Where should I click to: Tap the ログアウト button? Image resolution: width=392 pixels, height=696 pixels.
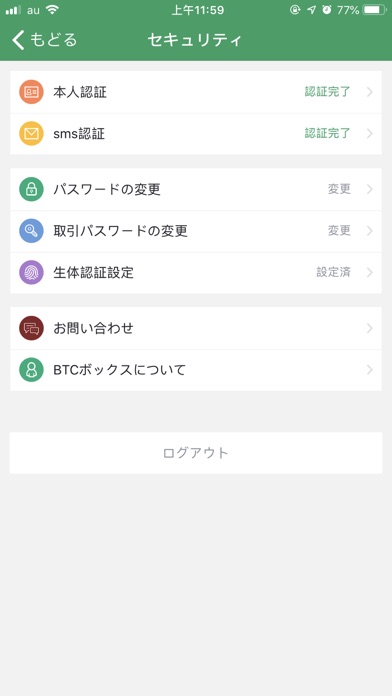[x=196, y=453]
